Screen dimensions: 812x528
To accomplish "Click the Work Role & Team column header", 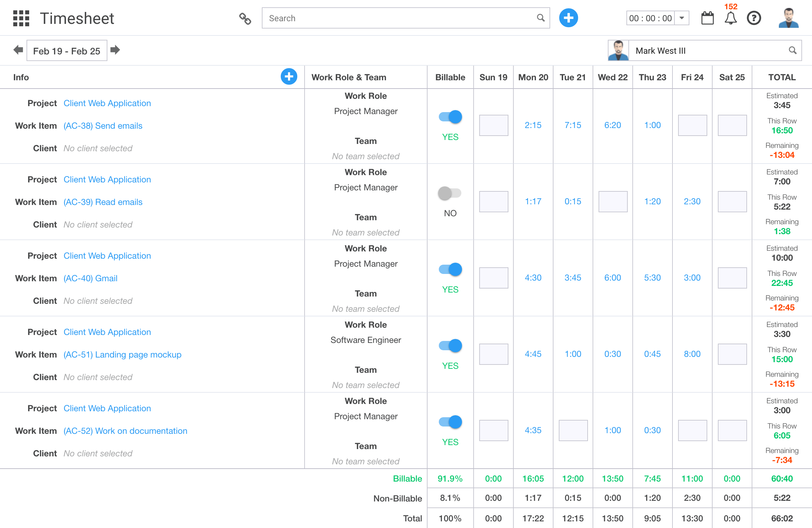I will coord(349,78).
